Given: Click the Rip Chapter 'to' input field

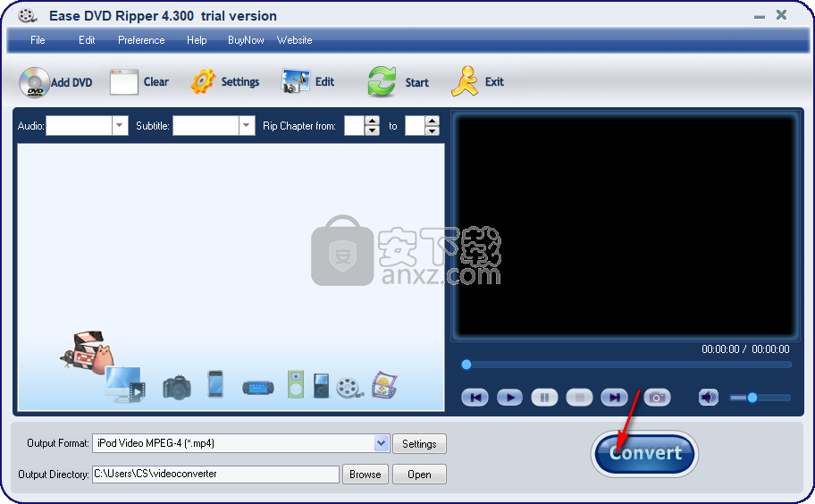Looking at the screenshot, I should pyautogui.click(x=415, y=125).
